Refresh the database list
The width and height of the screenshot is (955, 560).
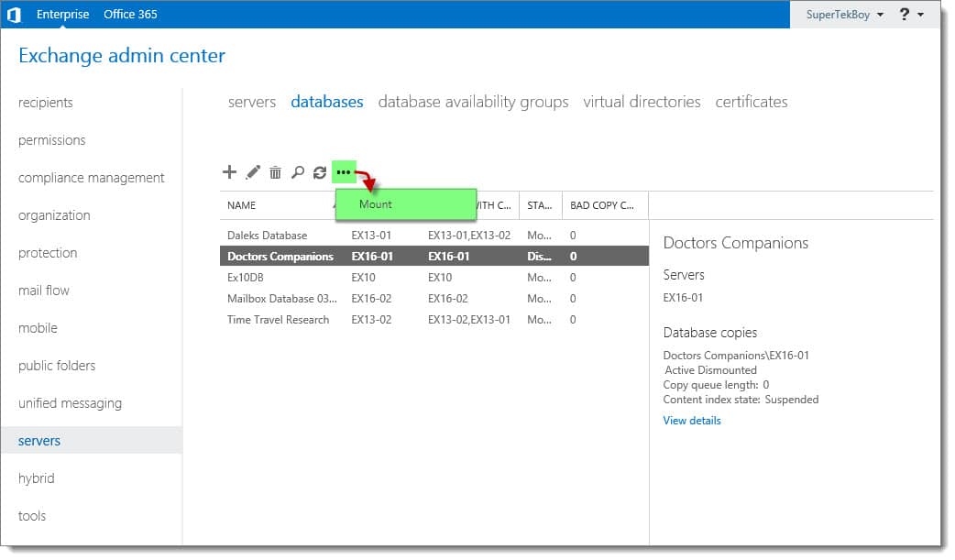[320, 171]
